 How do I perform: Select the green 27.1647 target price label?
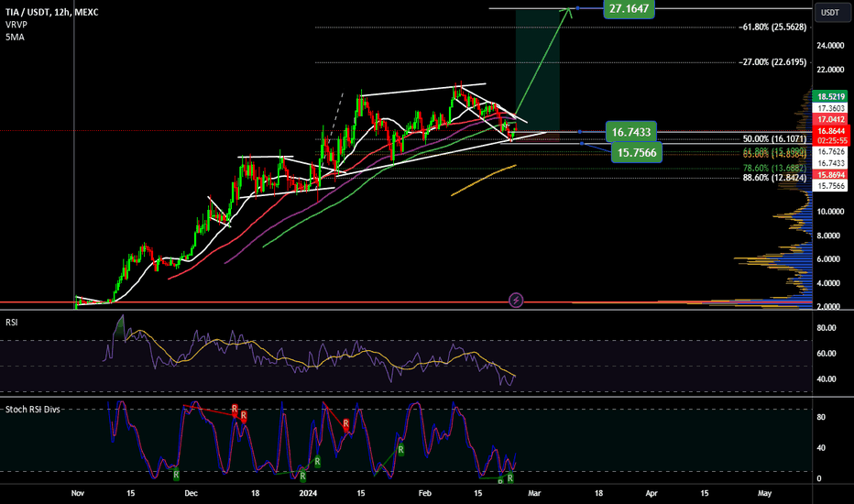[629, 9]
